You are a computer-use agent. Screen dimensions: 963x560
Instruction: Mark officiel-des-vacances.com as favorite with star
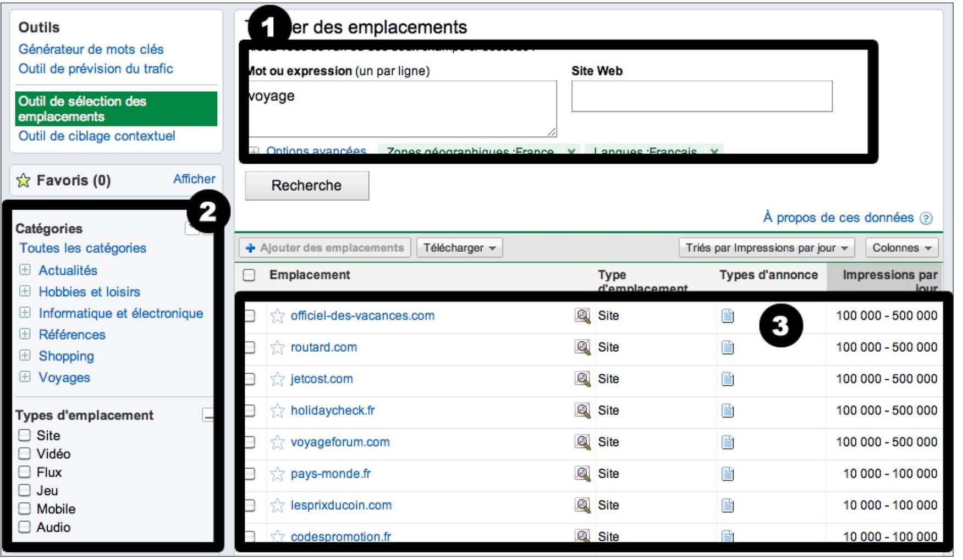click(x=277, y=315)
